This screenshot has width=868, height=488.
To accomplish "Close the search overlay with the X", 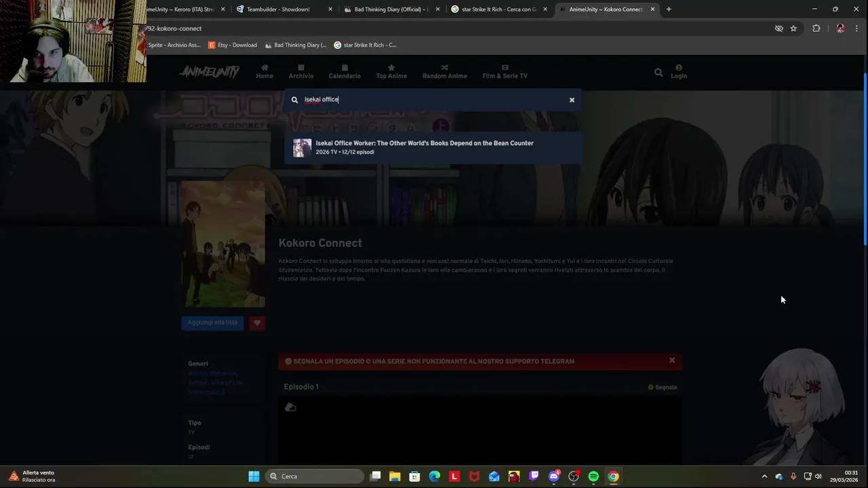I will pyautogui.click(x=572, y=100).
